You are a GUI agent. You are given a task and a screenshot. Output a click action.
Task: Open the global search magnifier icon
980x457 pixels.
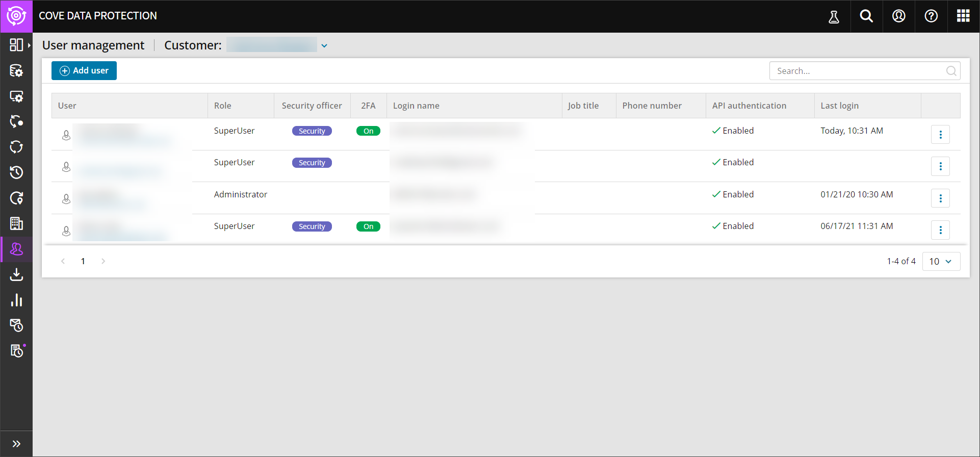click(x=866, y=16)
